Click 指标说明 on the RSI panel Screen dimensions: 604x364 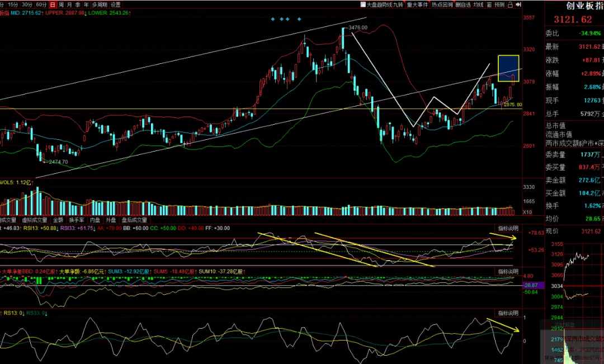pyautogui.click(x=508, y=229)
